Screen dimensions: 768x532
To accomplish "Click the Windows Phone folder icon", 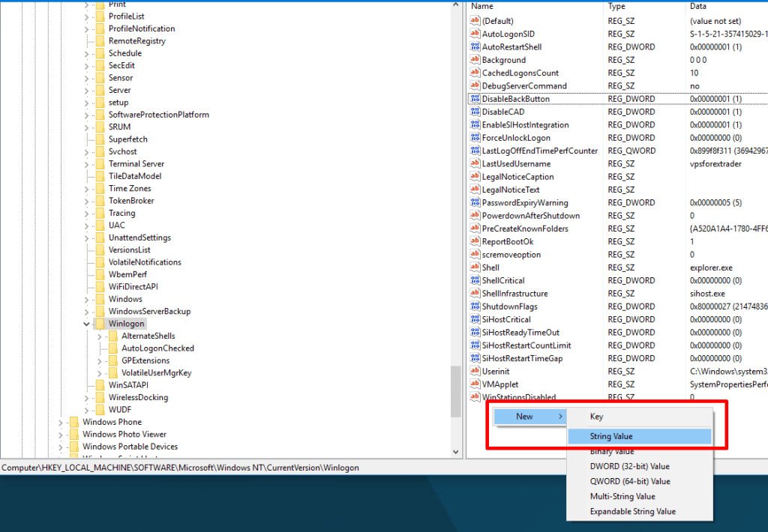I will point(74,422).
